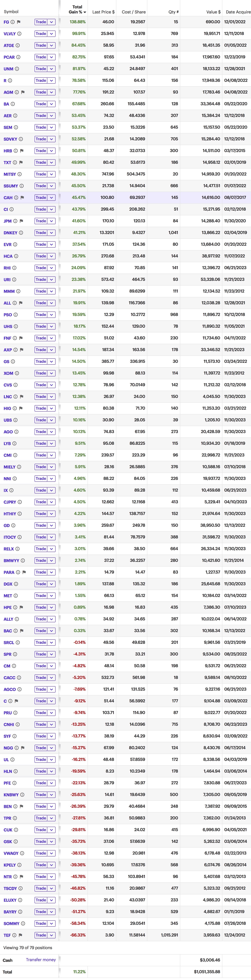Click the info icon next to XOM
Image resolution: width=251 pixels, height=980 pixels.
pos(17,373)
